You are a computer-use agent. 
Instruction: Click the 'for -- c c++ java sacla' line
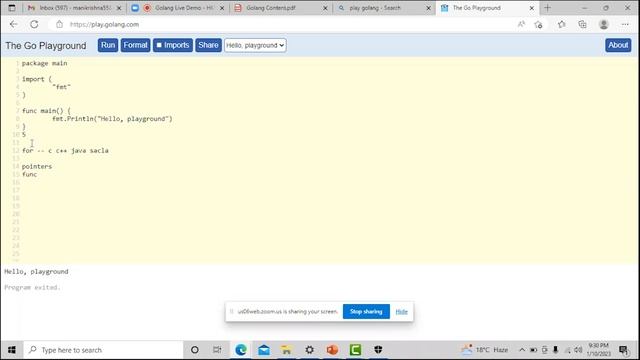[x=65, y=151]
